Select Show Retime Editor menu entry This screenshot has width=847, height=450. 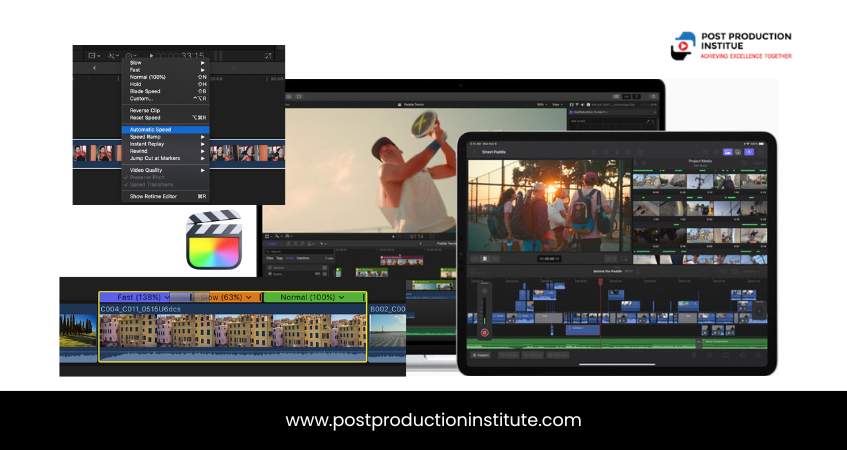tap(155, 197)
